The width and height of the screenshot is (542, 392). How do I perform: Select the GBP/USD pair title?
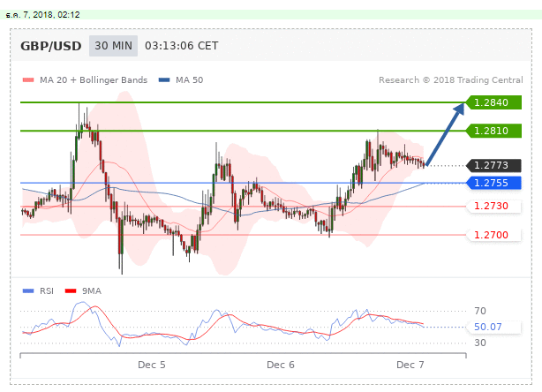(51, 46)
